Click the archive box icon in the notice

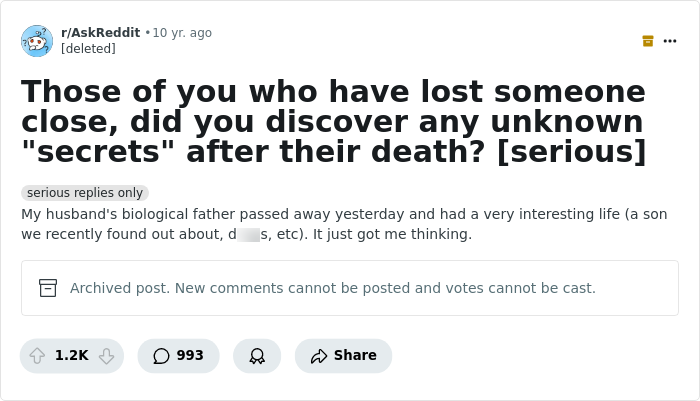pos(48,288)
